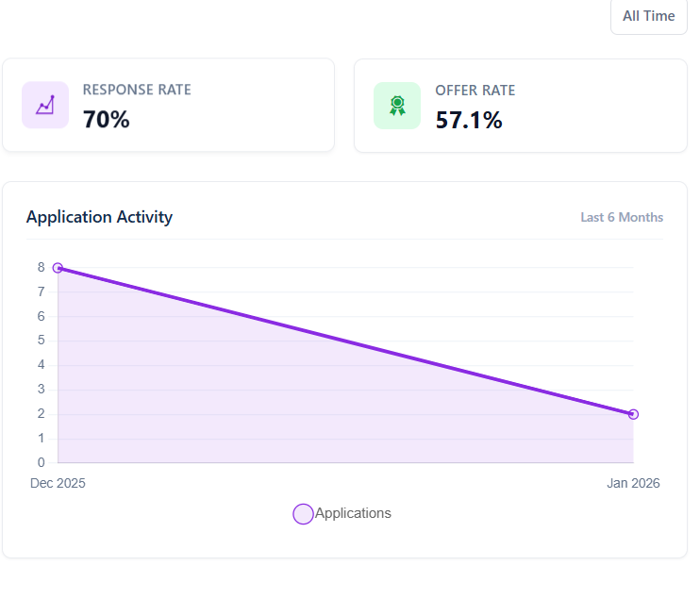Viewport: 700px width, 599px height.
Task: Click the Application Activity heading
Action: (x=99, y=217)
